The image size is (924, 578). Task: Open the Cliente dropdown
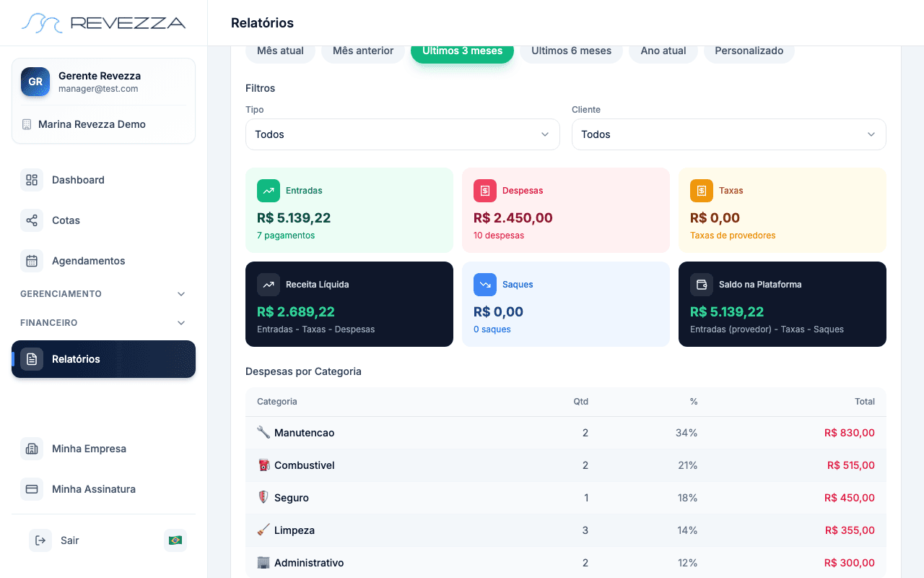[729, 134]
